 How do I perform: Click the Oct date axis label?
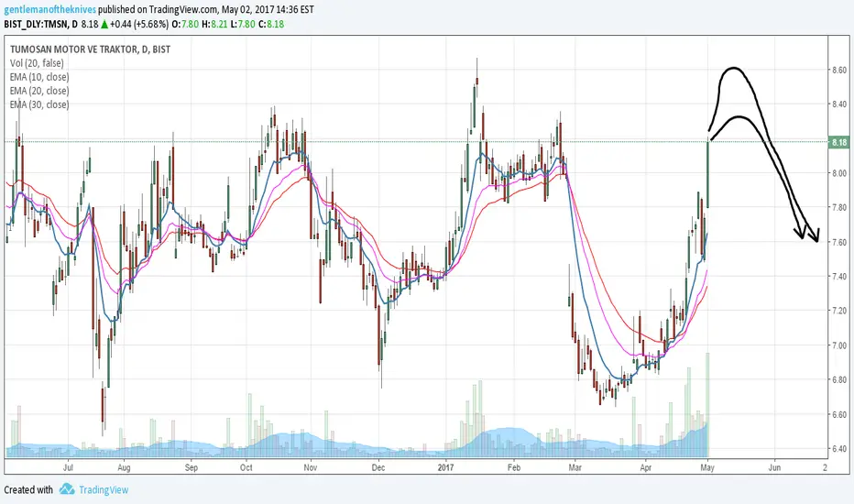(x=246, y=467)
